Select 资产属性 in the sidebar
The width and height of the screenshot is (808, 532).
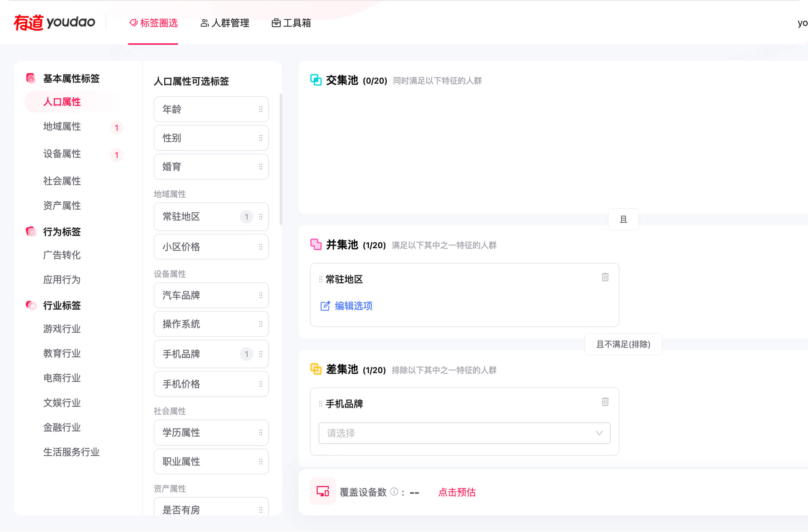62,206
